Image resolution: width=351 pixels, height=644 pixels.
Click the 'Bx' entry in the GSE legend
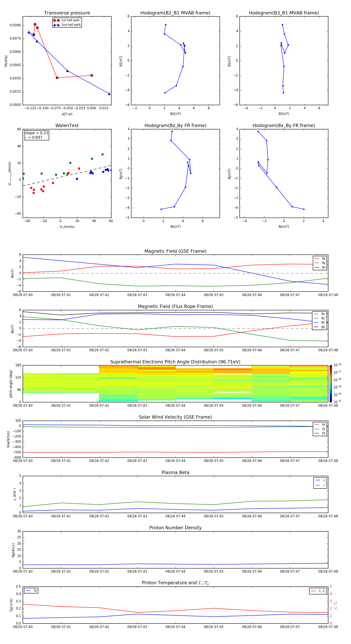click(x=320, y=259)
